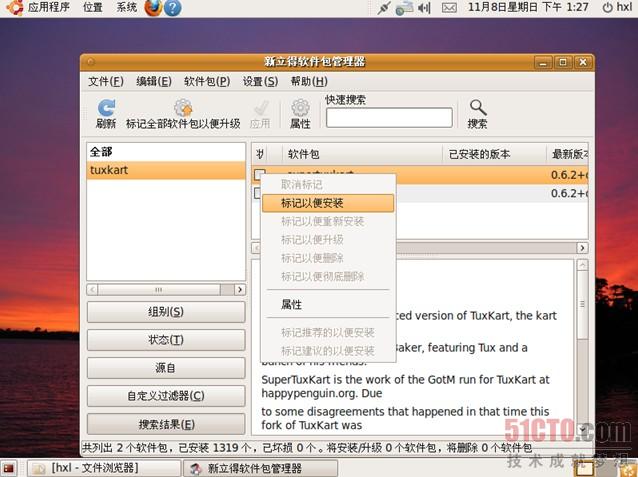638x477 pixels.
Task: Click the mark all upgrades (标记全部软件包以便升级) icon
Action: point(183,108)
